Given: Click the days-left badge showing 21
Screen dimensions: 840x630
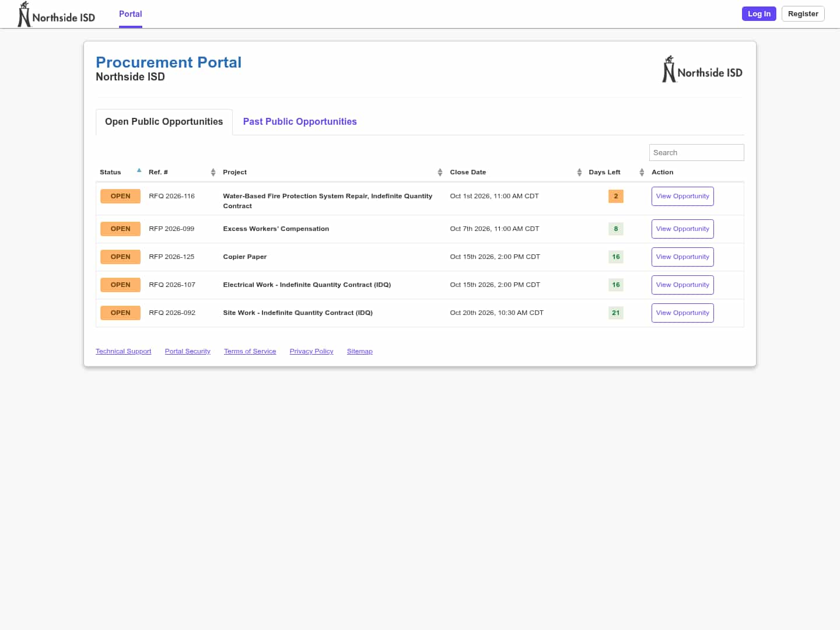Looking at the screenshot, I should pos(615,313).
